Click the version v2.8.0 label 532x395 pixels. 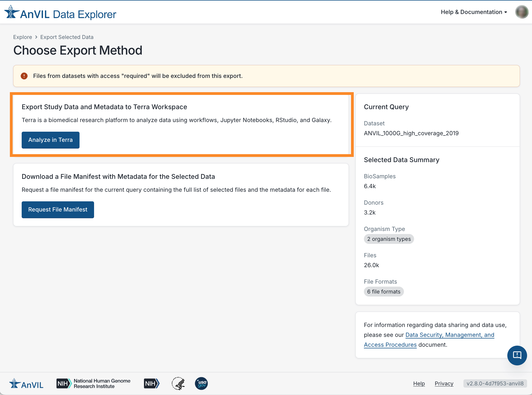[x=495, y=383]
